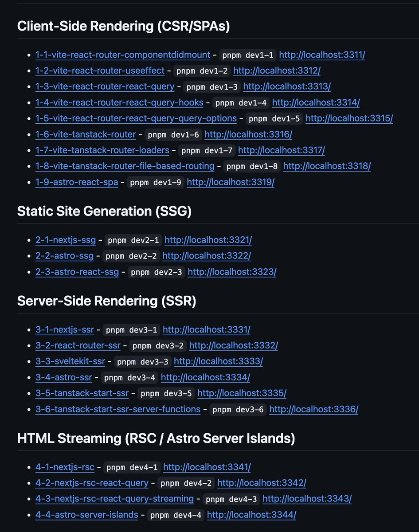This screenshot has width=419, height=532.
Task: Visit http://localhost:3319/ URL
Action: click(231, 183)
